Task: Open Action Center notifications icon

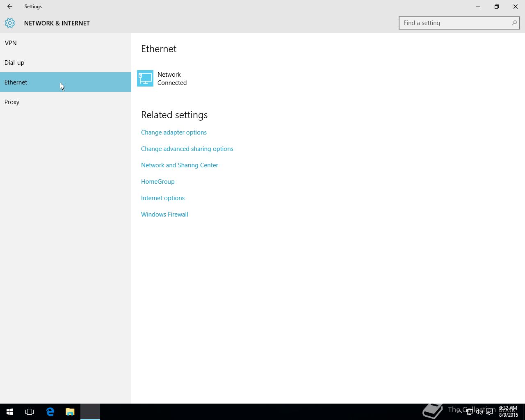Action: coord(489,412)
